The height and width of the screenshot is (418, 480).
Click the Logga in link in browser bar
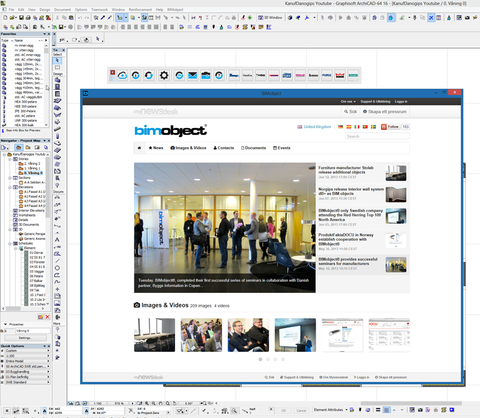pos(401,101)
